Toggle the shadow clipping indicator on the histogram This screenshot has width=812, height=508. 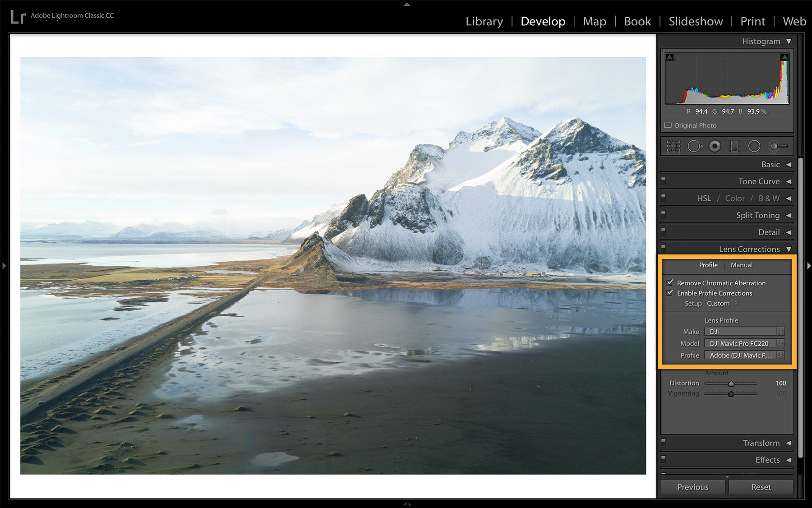click(669, 57)
